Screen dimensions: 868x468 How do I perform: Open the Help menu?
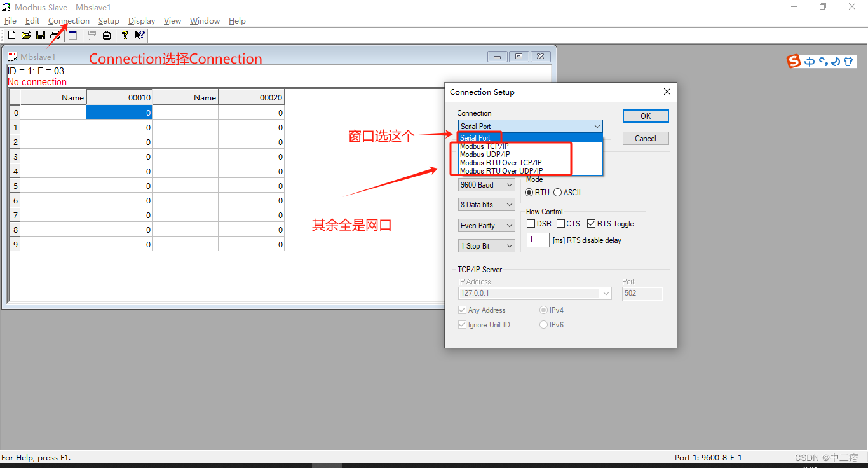(x=237, y=21)
